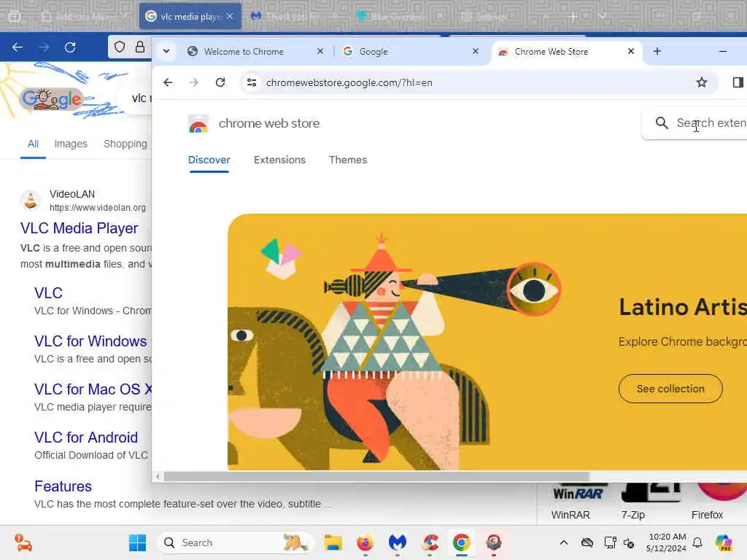Select the vlc media player browser tab
This screenshot has width=747, height=560.
click(x=190, y=16)
